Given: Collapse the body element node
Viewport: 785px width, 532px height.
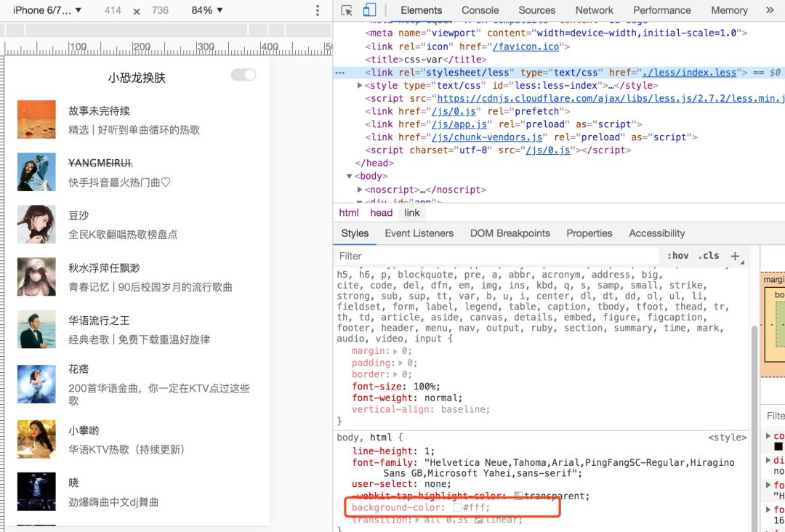Looking at the screenshot, I should click(x=350, y=176).
